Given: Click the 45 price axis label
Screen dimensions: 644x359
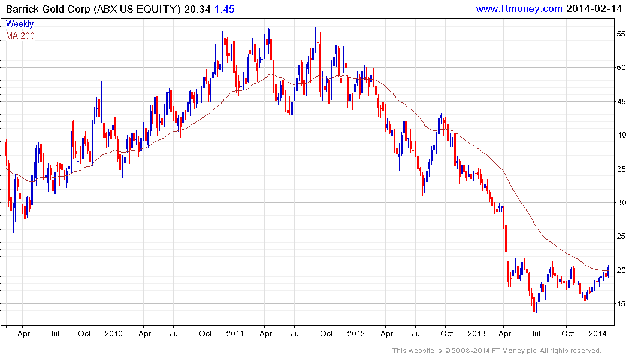Looking at the screenshot, I should 621,102.
